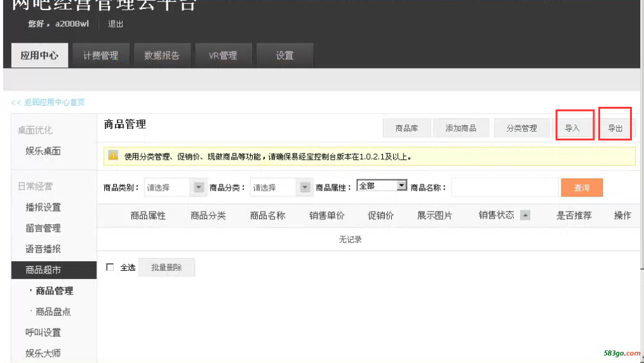Open 播报设置 sidebar item
The height and width of the screenshot is (363, 644).
coord(43,207)
